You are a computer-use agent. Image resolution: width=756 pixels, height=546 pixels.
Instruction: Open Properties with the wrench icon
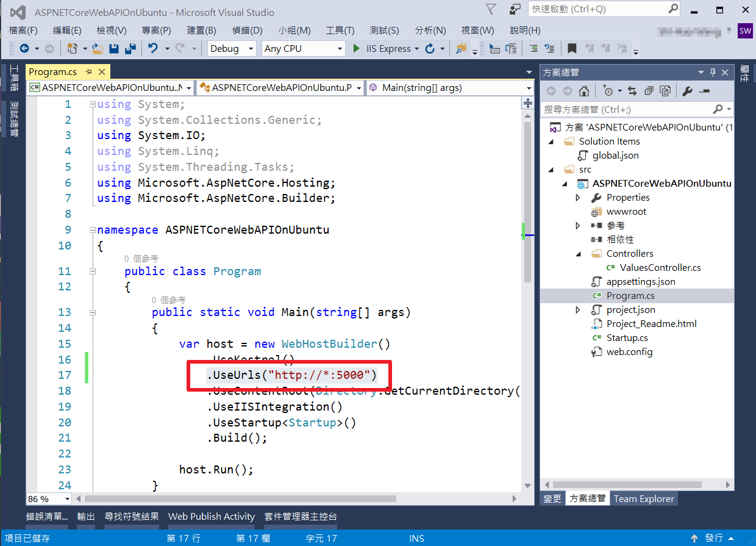687,91
